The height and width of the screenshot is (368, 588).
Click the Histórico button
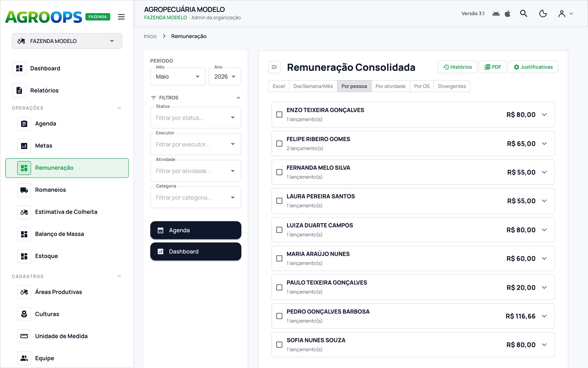(458, 67)
